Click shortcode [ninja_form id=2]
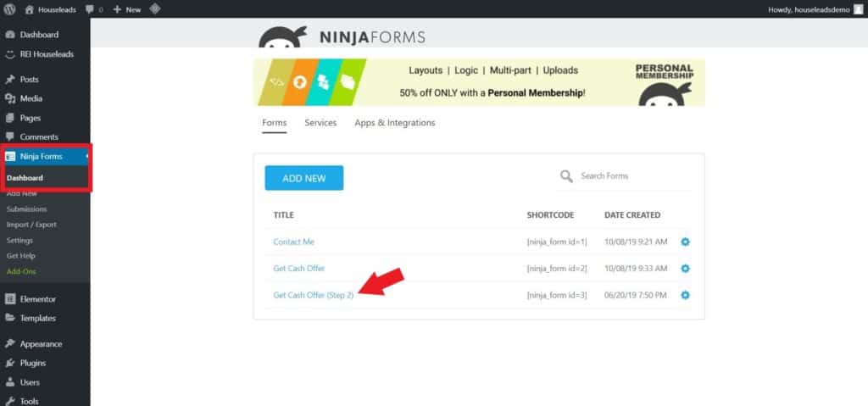The height and width of the screenshot is (406, 868). (x=557, y=269)
